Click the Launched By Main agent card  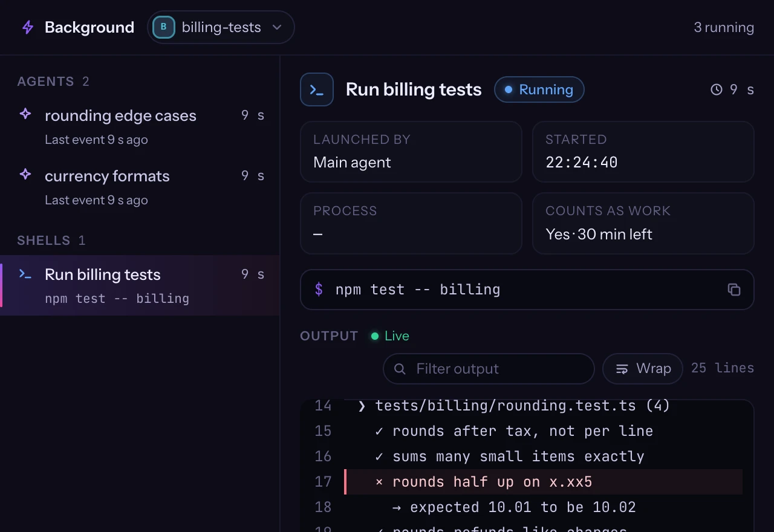[411, 152]
